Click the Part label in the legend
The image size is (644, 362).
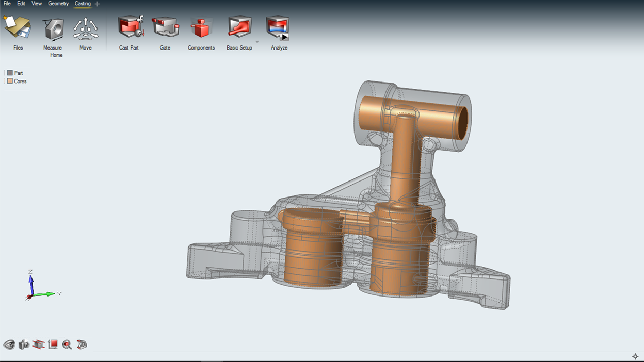[x=18, y=73]
